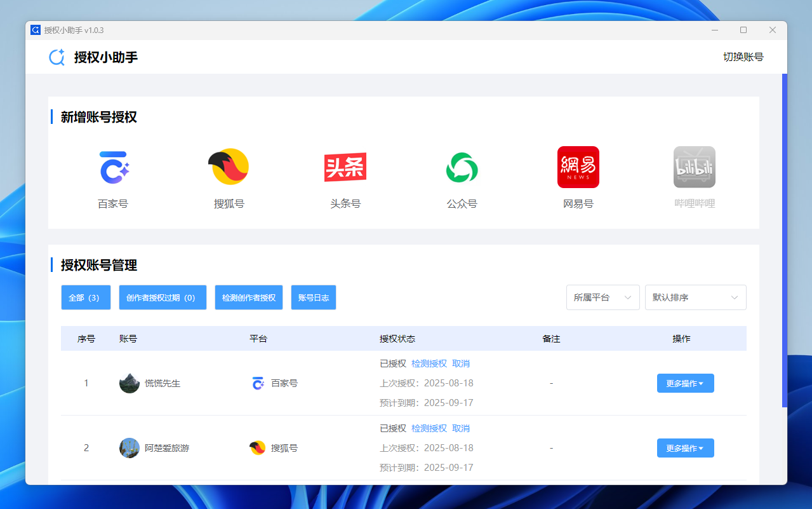This screenshot has width=812, height=509.
Task: Open 头条号 authorization icon
Action: 345,168
